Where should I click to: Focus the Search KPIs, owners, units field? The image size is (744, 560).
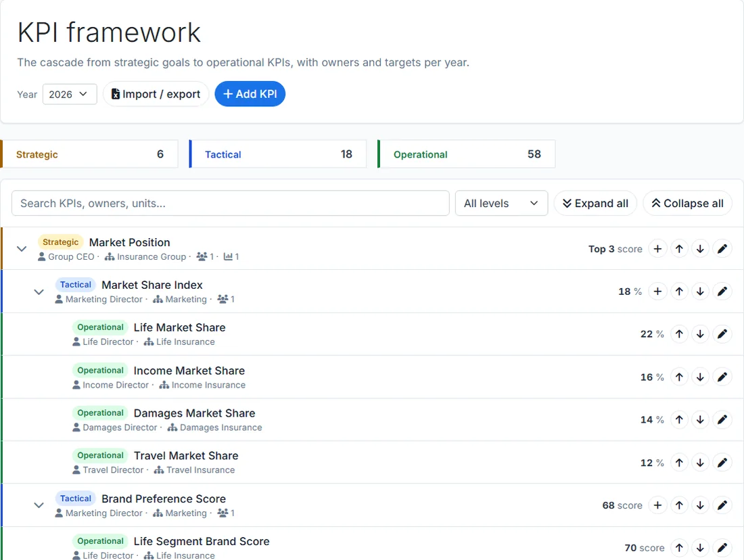click(x=231, y=203)
